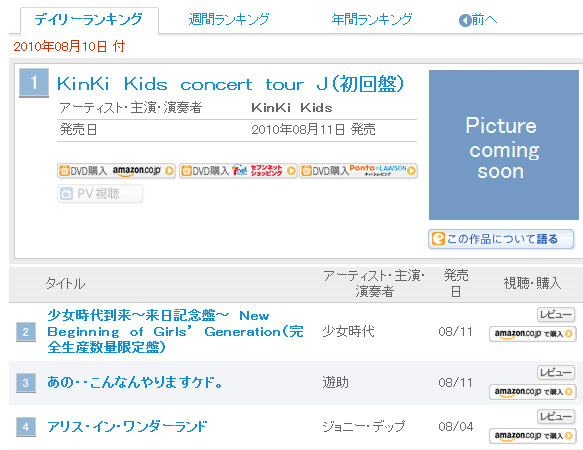The height and width of the screenshot is (450, 583).
Task: Open the アリス・イン・ワンダーランド title link
Action: [x=127, y=426]
